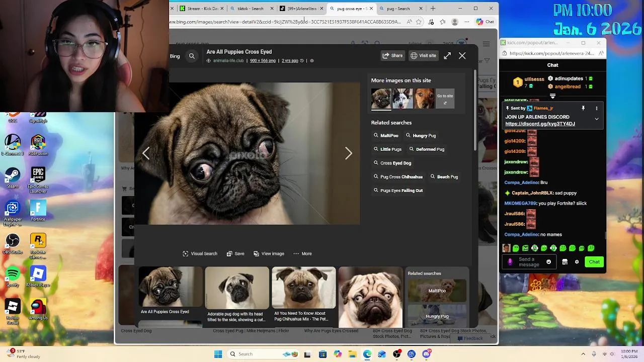Open brown dachshund thumbnail in More images
644x362 pixels.
coord(424,99)
